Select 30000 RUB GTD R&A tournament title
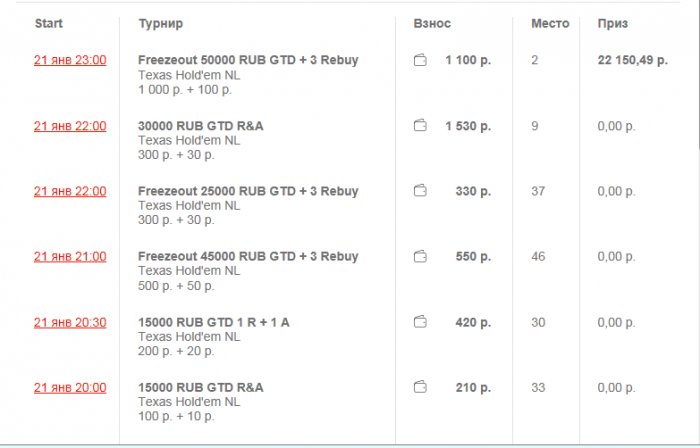The height and width of the screenshot is (448, 700). 201,126
